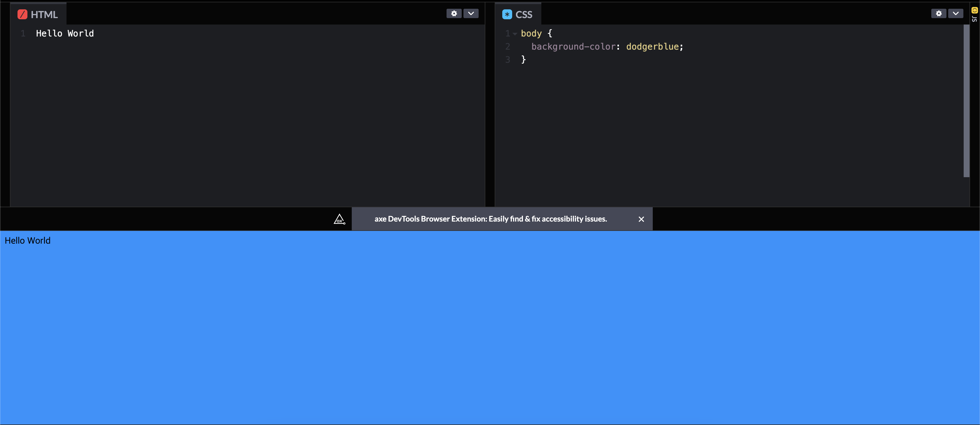The image size is (980, 425).
Task: Expand the HTML editor chevron dropdown
Action: pyautogui.click(x=470, y=13)
